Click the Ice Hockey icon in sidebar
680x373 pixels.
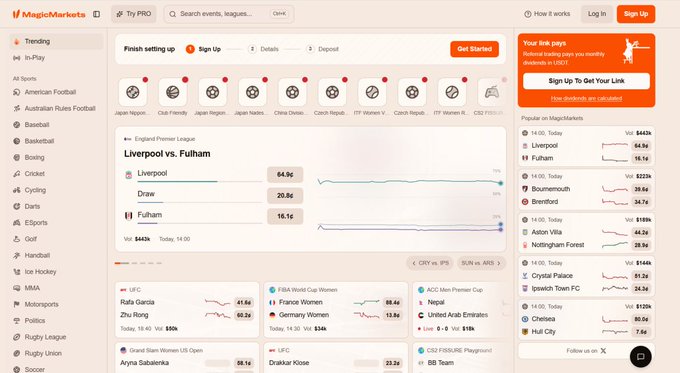click(x=16, y=272)
